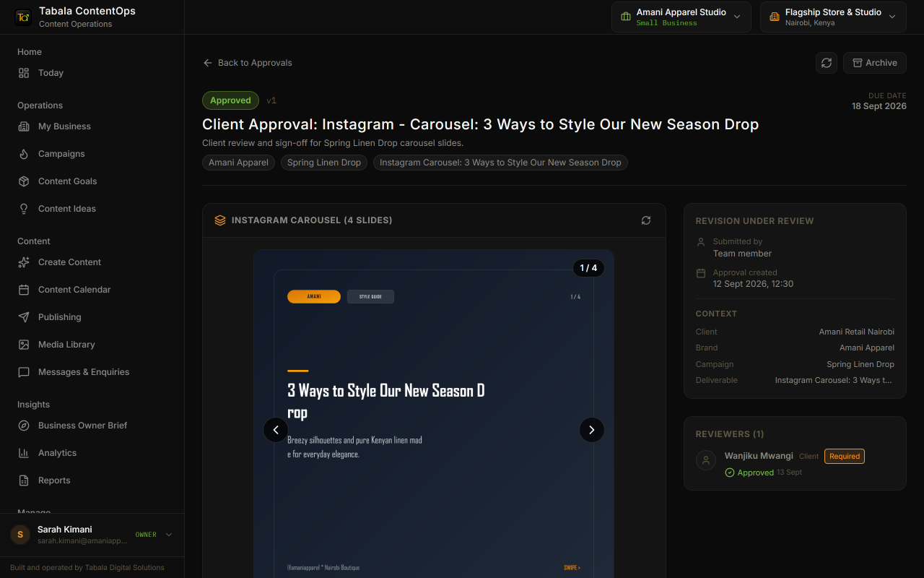Click the due date 18 Sept 2026
The image size is (924, 578).
(879, 106)
